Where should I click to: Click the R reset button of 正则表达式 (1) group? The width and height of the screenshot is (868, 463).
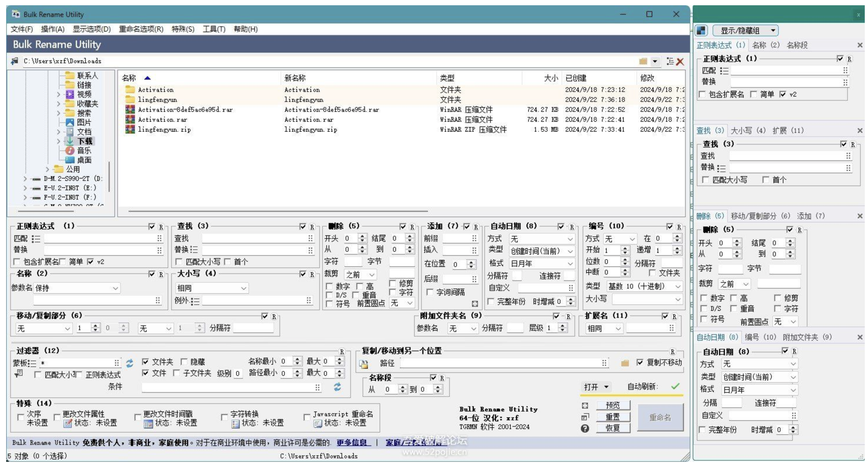(x=161, y=227)
